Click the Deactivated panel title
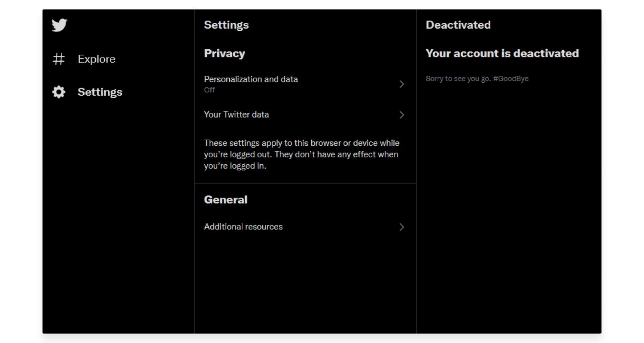This screenshot has height=343, width=644. tap(458, 25)
